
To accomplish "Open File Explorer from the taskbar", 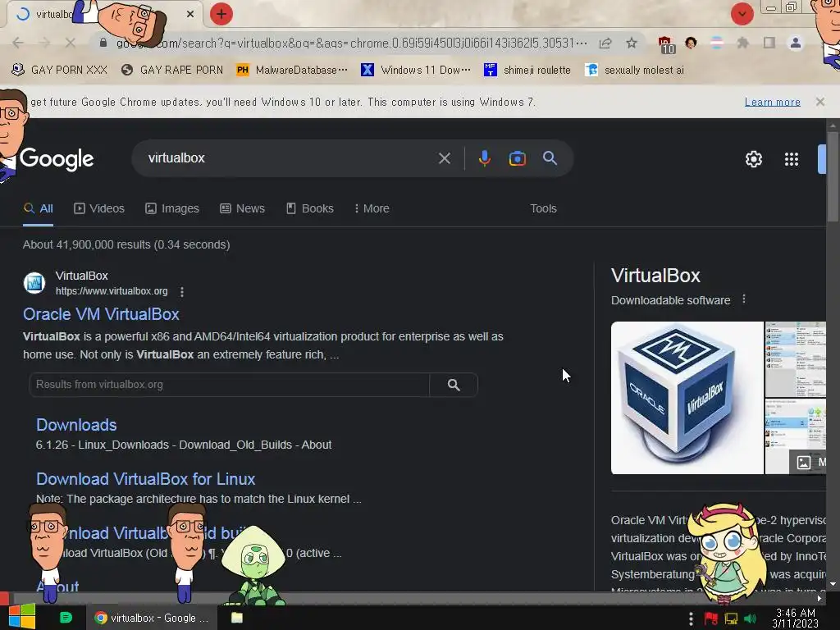I will (x=237, y=619).
